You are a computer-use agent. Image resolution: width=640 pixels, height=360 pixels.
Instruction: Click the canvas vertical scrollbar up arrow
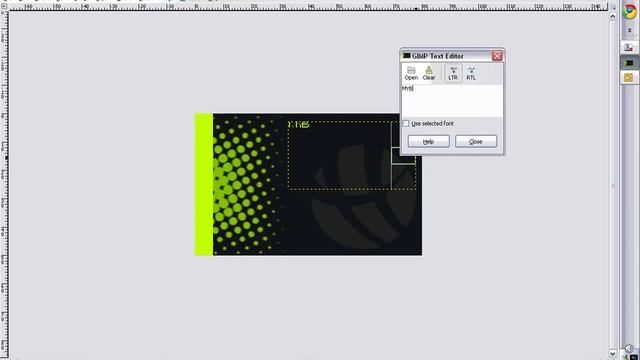[613, 16]
